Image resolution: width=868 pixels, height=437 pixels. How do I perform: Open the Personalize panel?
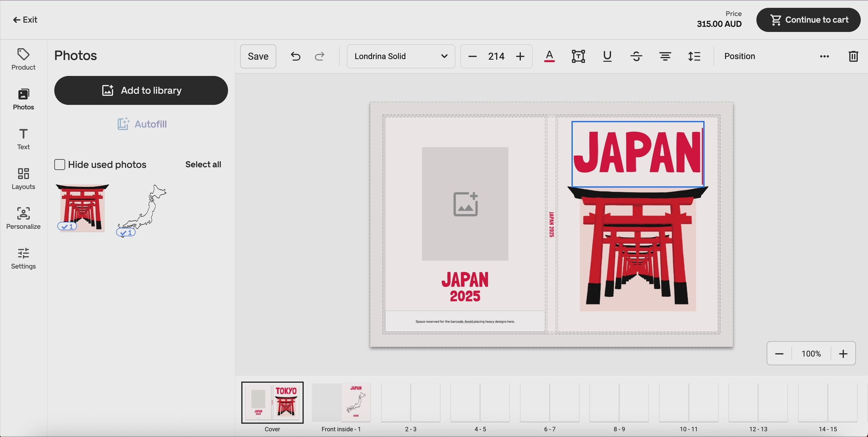23,218
